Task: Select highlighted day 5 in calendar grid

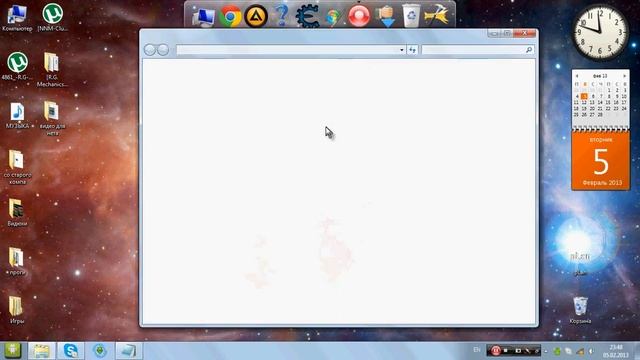Action: tap(584, 96)
